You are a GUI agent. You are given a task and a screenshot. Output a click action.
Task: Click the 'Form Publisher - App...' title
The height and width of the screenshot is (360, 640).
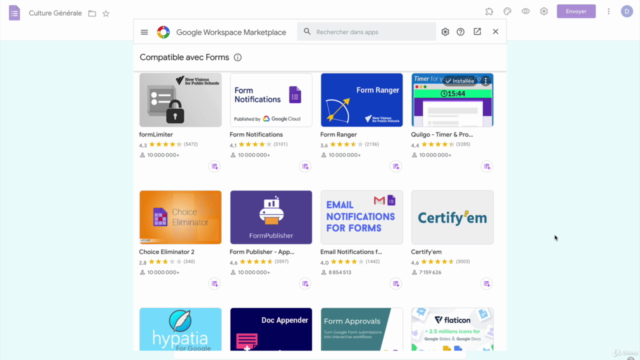click(x=262, y=252)
